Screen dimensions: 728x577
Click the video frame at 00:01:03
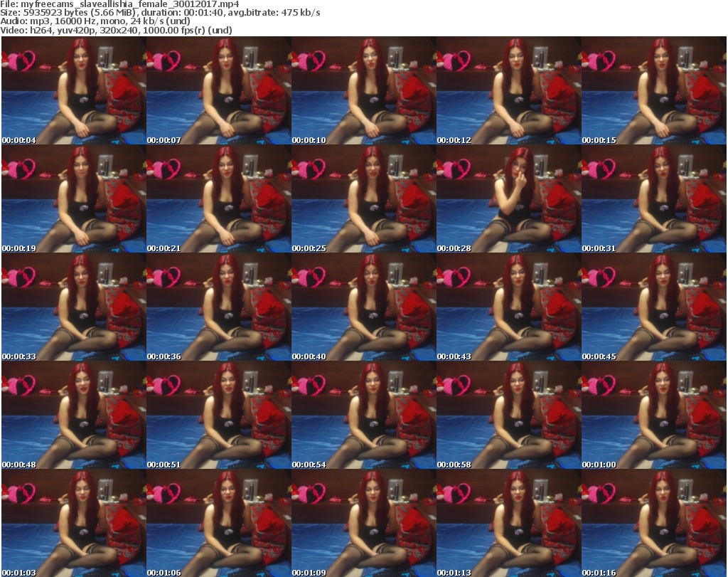click(x=74, y=523)
